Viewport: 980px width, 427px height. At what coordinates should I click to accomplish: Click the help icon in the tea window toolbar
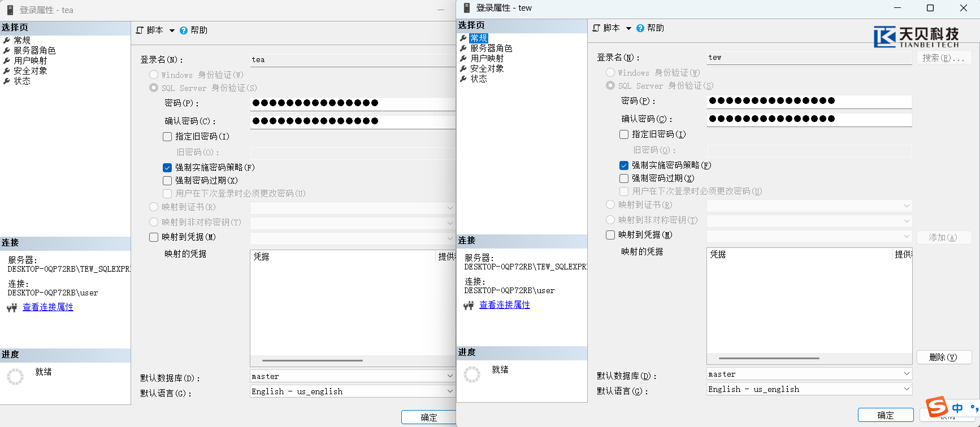(184, 30)
